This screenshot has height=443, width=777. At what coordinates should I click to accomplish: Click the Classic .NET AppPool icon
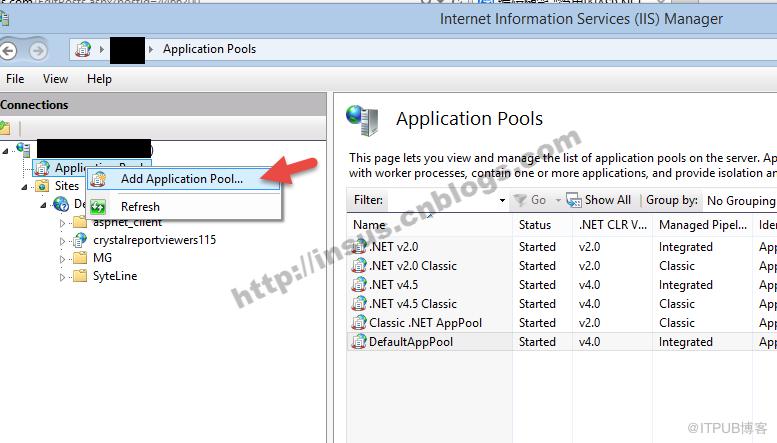[359, 323]
